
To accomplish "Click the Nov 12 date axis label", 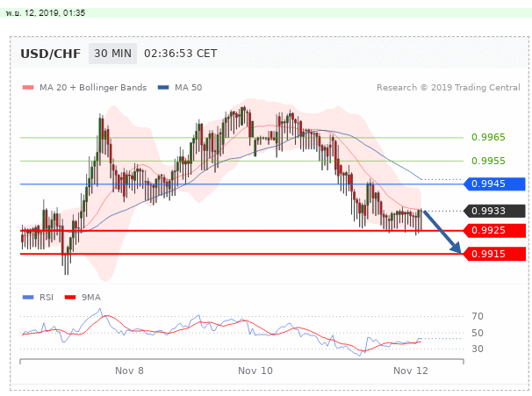I will [x=411, y=371].
